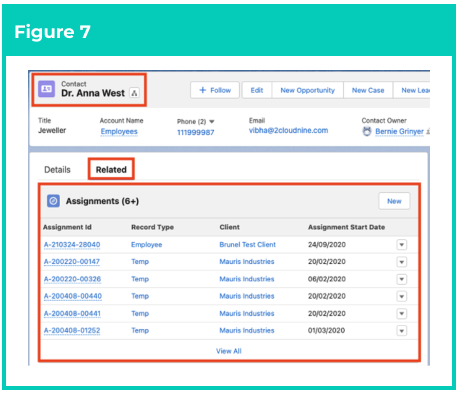Open assignment A-200408-00441

[72, 313]
